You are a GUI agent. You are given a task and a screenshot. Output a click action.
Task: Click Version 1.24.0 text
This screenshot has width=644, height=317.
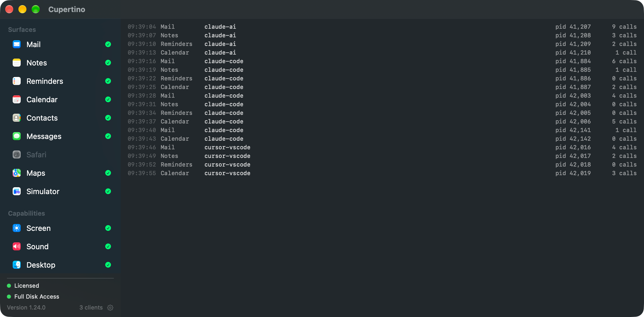click(x=26, y=308)
